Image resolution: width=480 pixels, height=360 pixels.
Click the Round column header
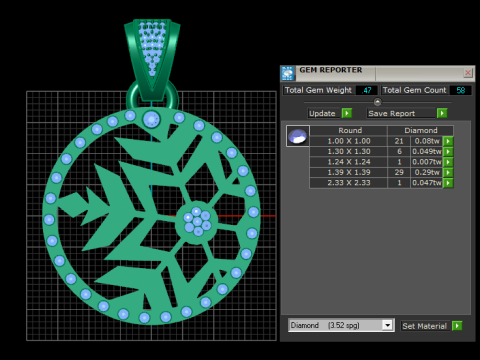tap(349, 131)
